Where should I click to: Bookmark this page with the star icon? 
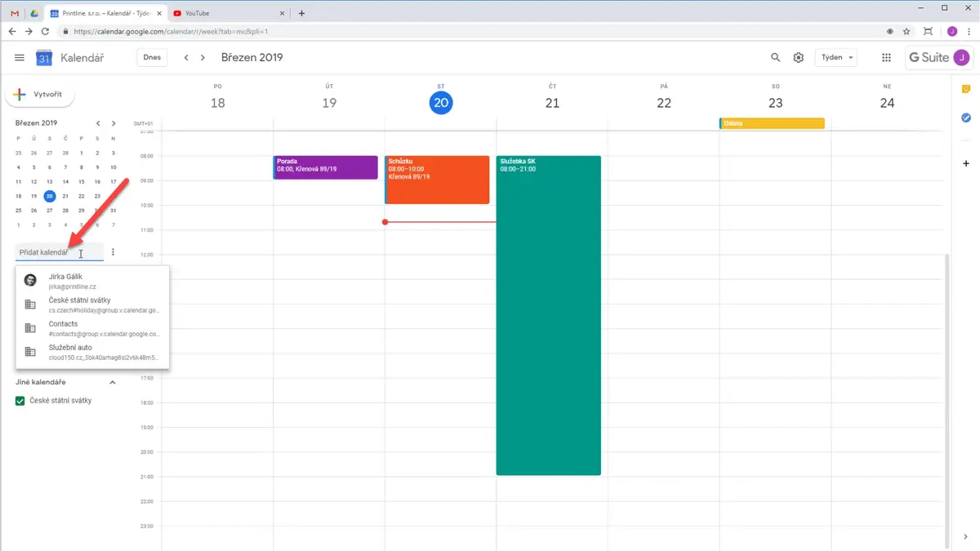(x=907, y=32)
